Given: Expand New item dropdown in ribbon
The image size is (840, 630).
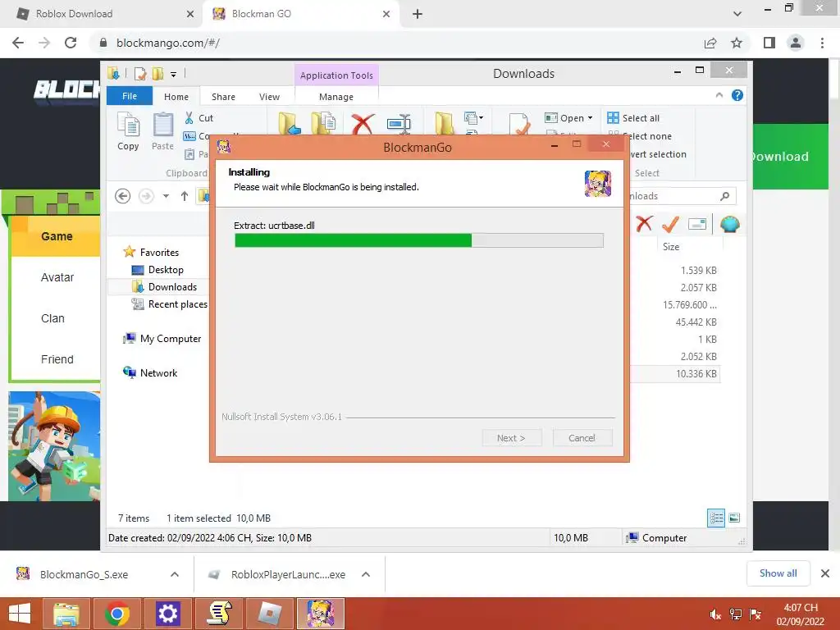Looking at the screenshot, I should coord(473,118).
